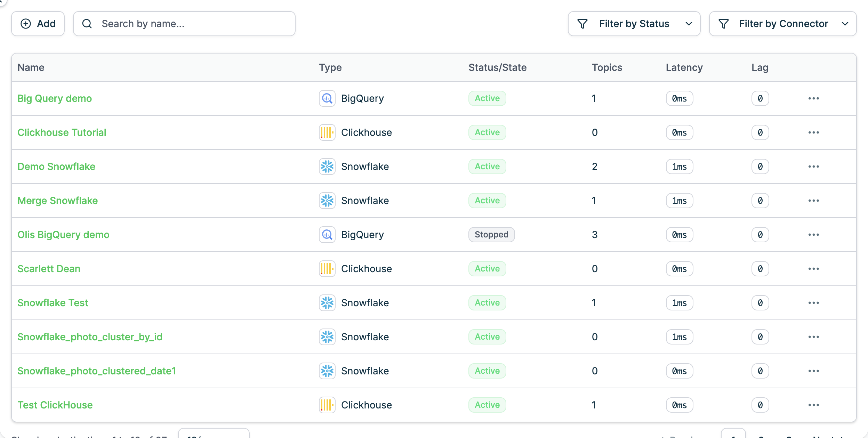868x438 pixels.
Task: Click the funnel icon on Filter by Status
Action: click(582, 24)
